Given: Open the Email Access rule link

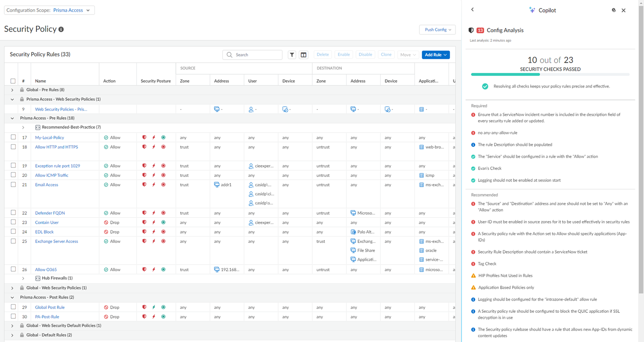Looking at the screenshot, I should (46, 185).
